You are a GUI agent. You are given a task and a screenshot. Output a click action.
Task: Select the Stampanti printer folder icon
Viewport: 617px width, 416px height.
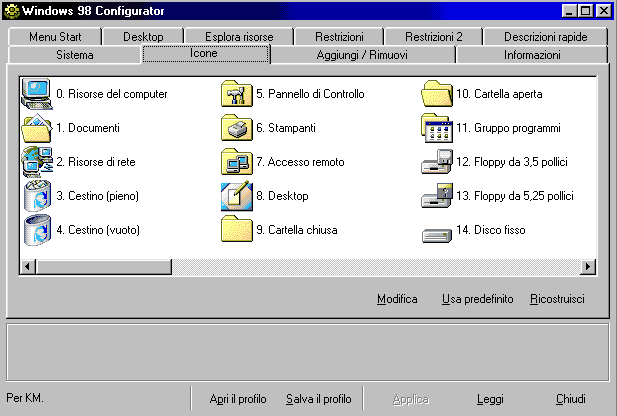pos(236,128)
